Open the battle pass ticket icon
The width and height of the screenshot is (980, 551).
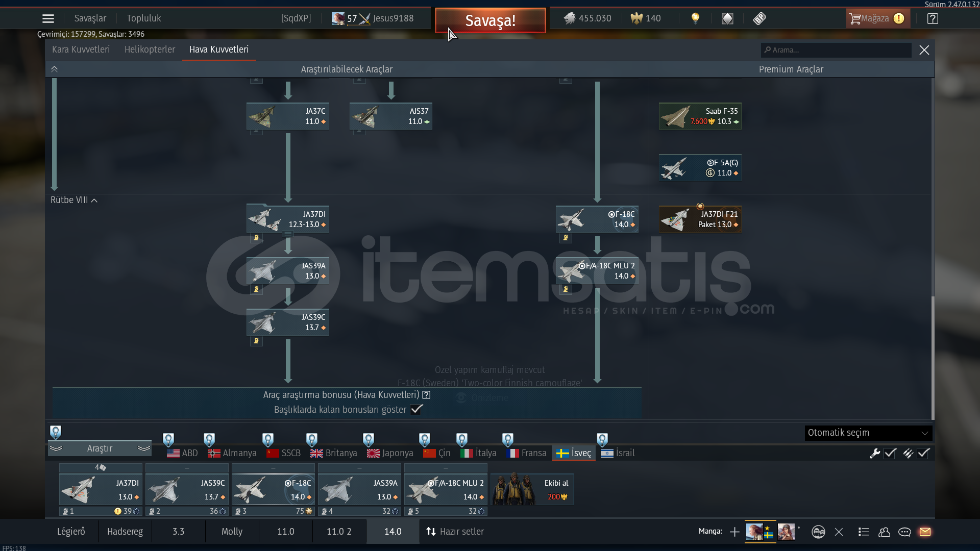(x=759, y=18)
